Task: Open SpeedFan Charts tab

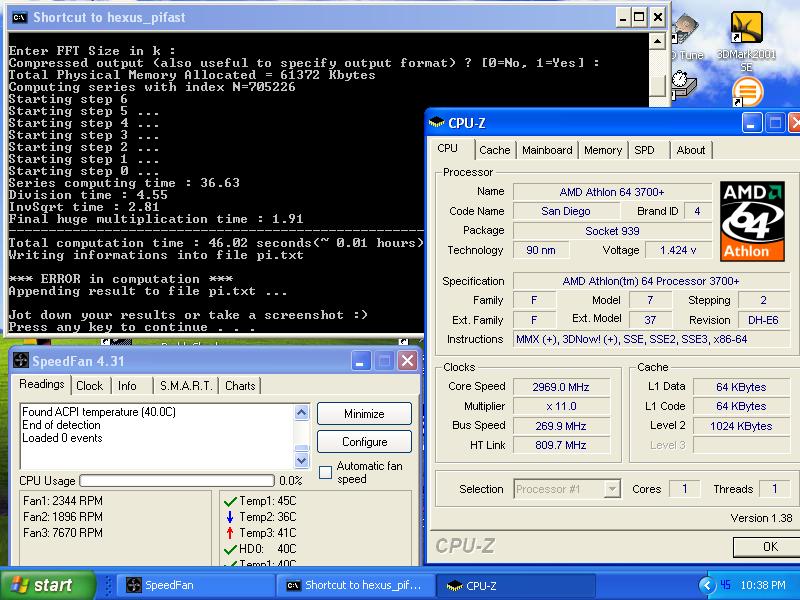Action: click(240, 386)
